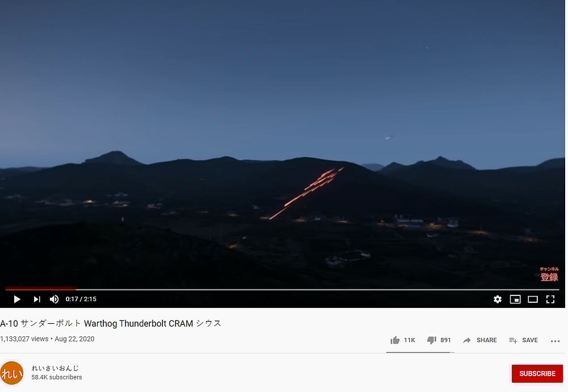568x392 pixels.
Task: Click the 0:17 / 2:15 time display
Action: (81, 299)
